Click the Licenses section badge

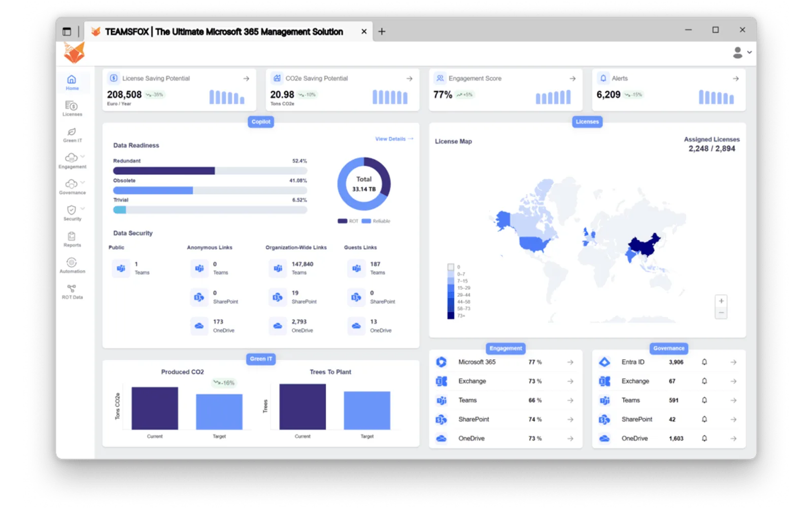point(587,122)
